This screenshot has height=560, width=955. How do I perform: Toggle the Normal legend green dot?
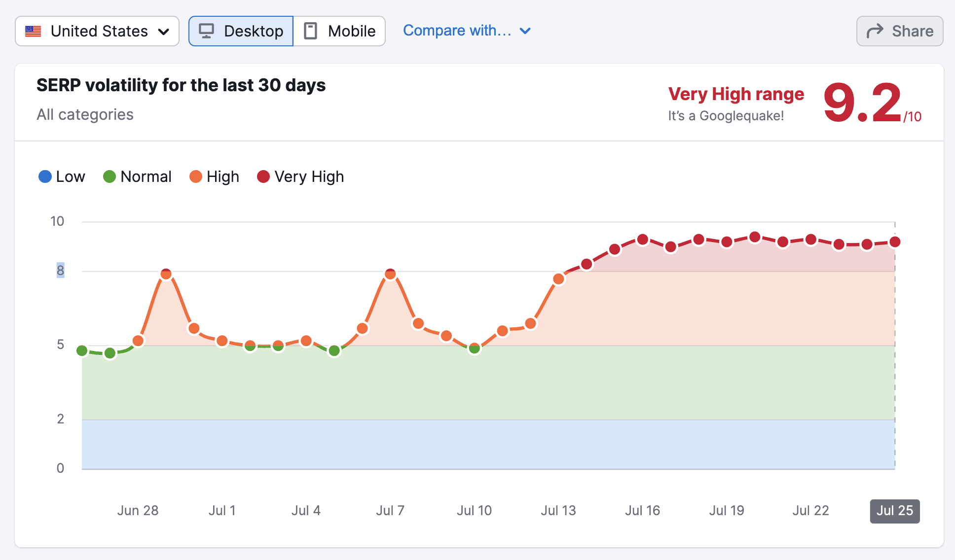coord(110,176)
